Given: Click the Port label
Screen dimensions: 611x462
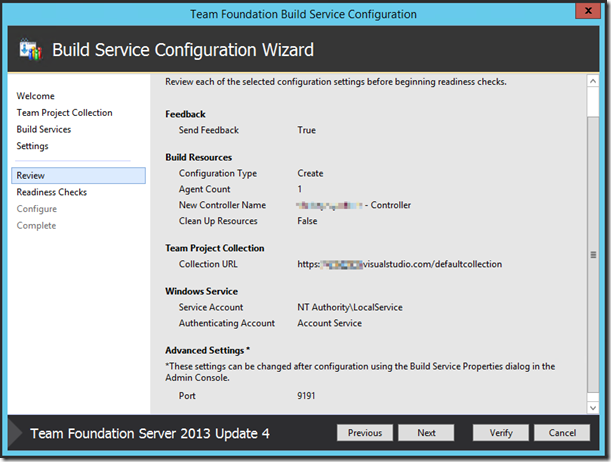Looking at the screenshot, I should point(187,396).
